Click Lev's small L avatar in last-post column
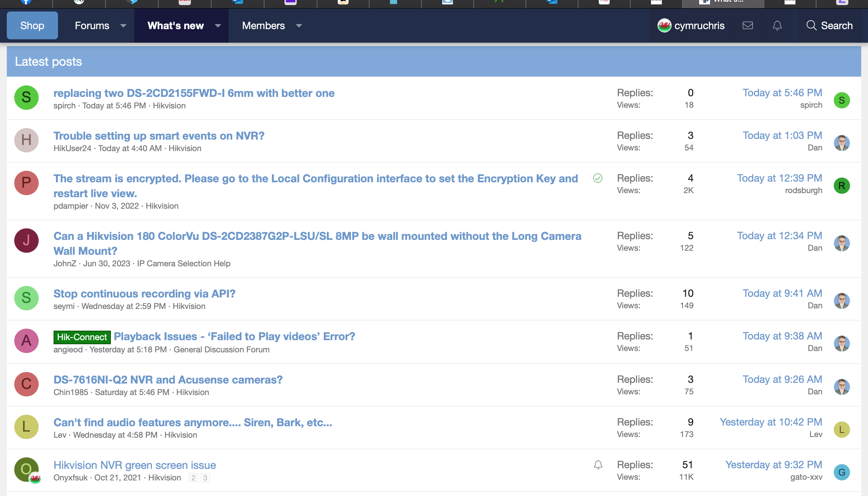This screenshot has width=868, height=496. 842,430
